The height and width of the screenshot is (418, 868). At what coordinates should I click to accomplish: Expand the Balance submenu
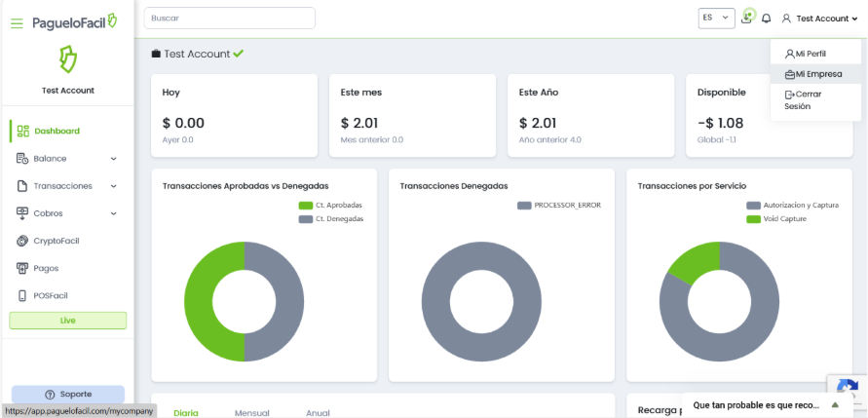(x=66, y=158)
